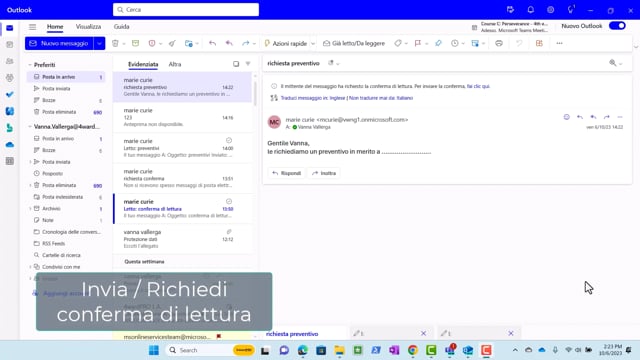
Task: Open more actions ellipsis in message header
Action: pos(620,117)
